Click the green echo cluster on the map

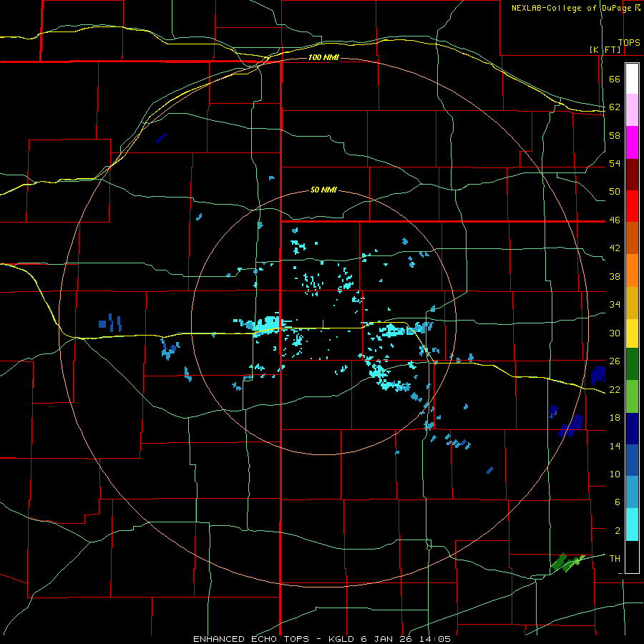(x=567, y=562)
